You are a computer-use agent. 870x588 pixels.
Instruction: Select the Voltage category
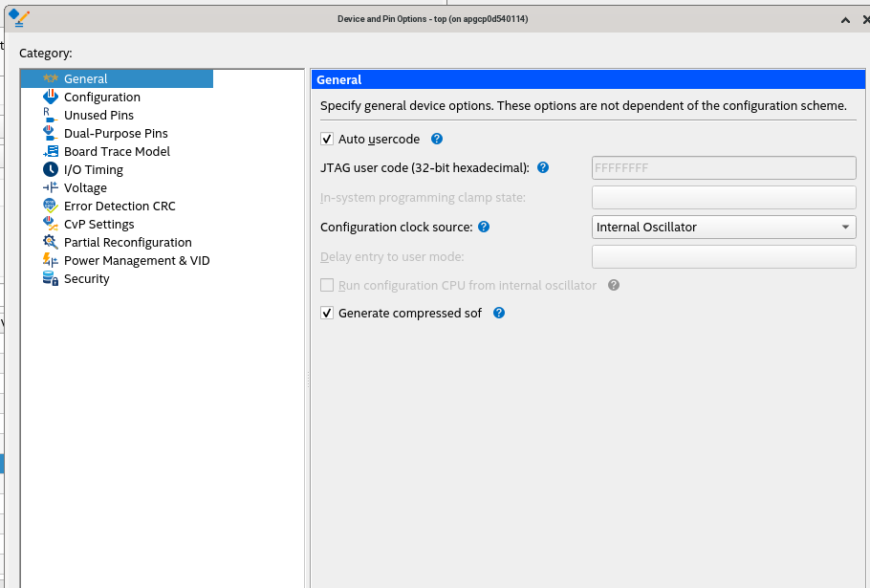[85, 187]
